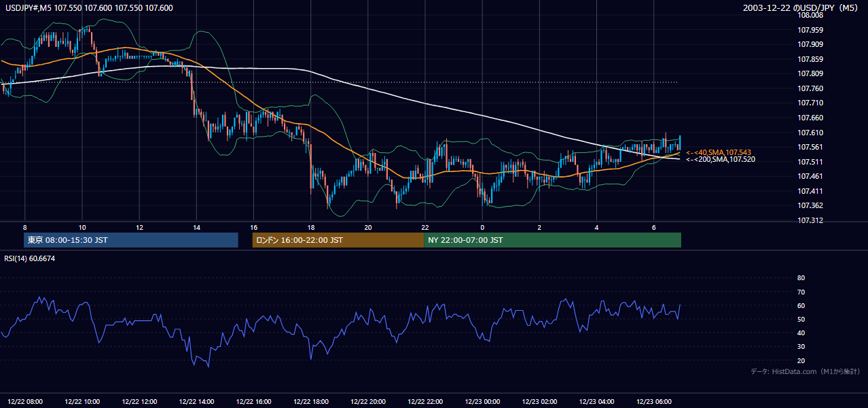This screenshot has height=408, width=868.
Task: Click hour tick 12 under price chart
Action: 139,227
